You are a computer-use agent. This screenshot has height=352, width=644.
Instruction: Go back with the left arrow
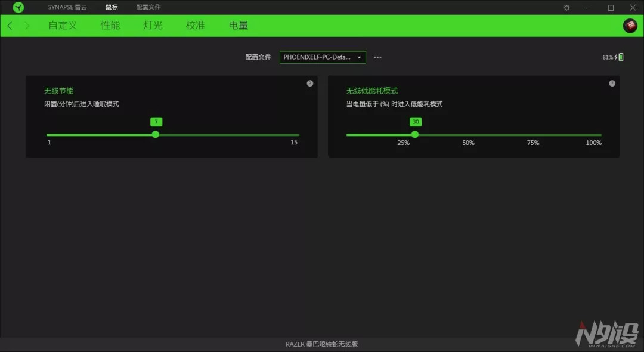(10, 26)
